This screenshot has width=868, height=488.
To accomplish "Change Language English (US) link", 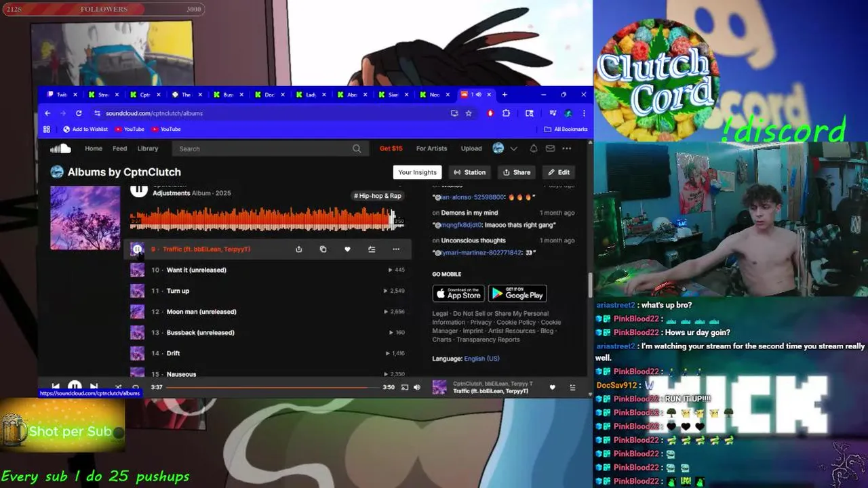I will point(481,359).
